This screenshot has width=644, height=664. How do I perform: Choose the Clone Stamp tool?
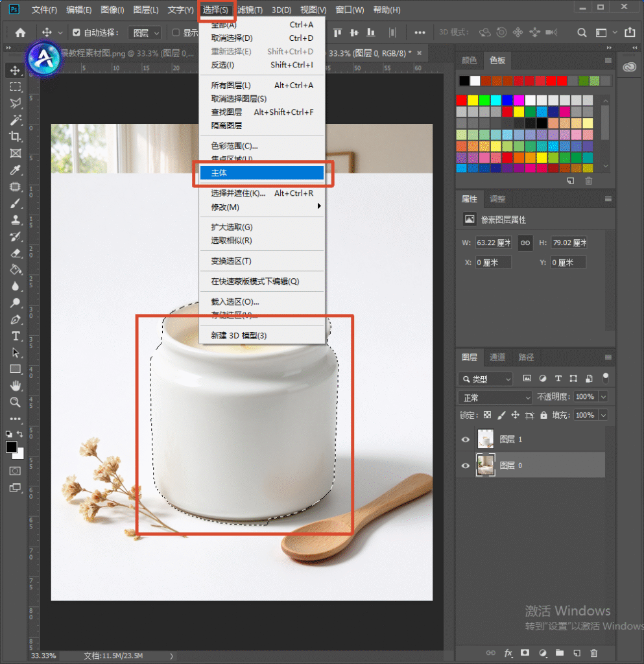pos(16,220)
